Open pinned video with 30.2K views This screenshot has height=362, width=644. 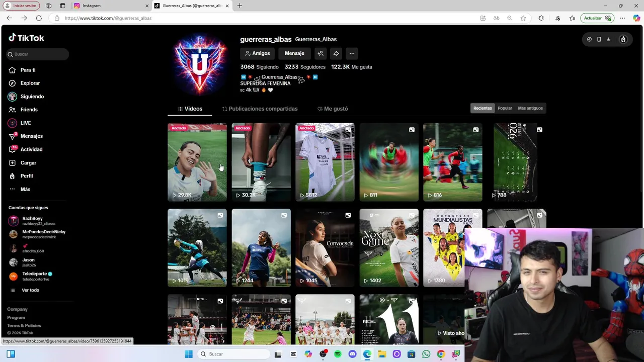pos(261,162)
